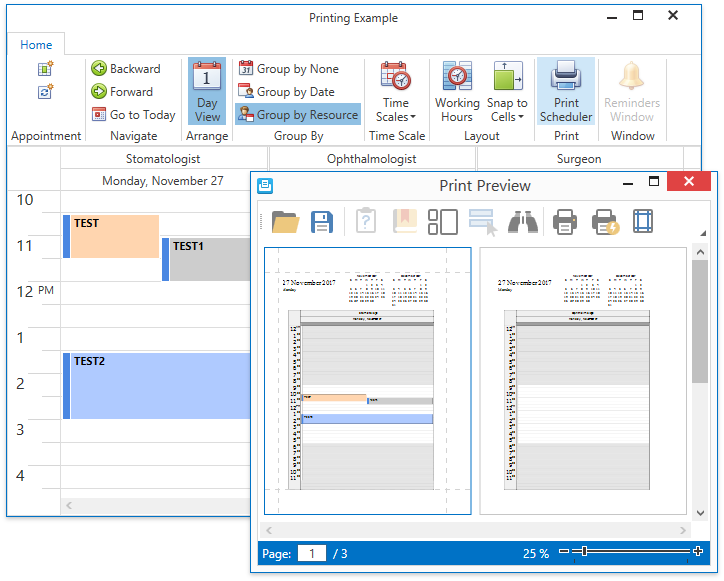
Task: Click the Print icon in Print Preview
Action: (x=565, y=222)
